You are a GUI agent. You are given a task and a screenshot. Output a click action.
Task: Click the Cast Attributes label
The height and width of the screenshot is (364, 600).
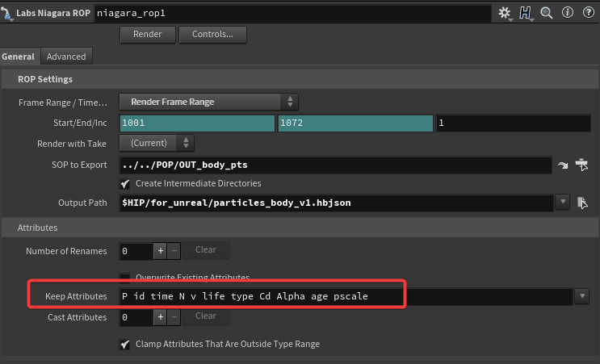pos(77,317)
